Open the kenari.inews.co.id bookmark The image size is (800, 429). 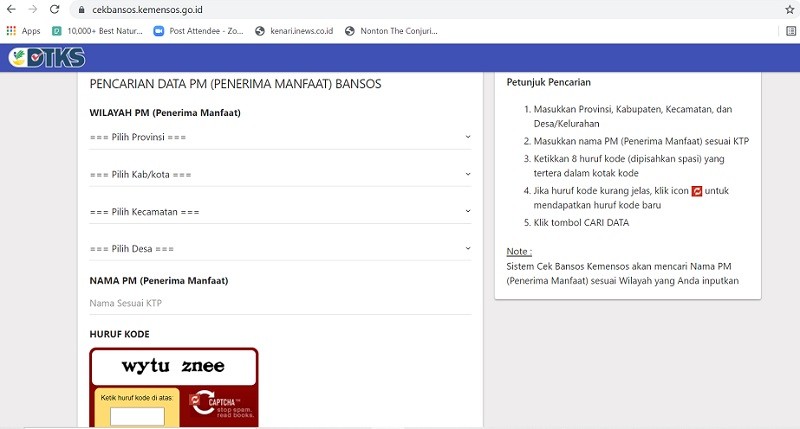294,31
